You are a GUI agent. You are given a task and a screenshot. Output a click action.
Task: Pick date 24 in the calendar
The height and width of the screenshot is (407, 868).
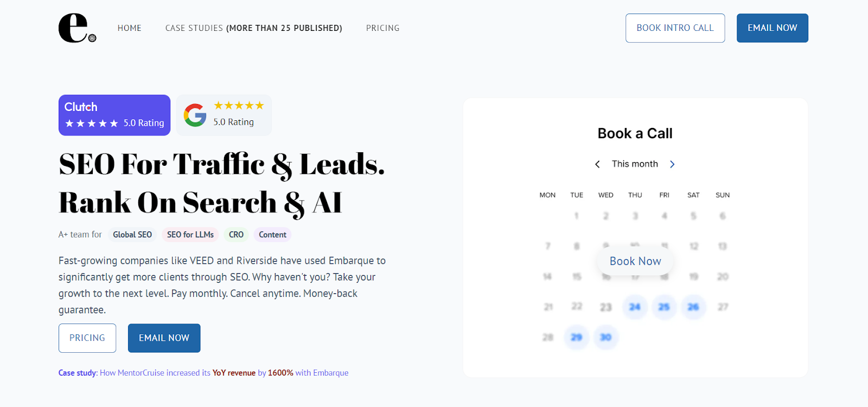point(635,307)
